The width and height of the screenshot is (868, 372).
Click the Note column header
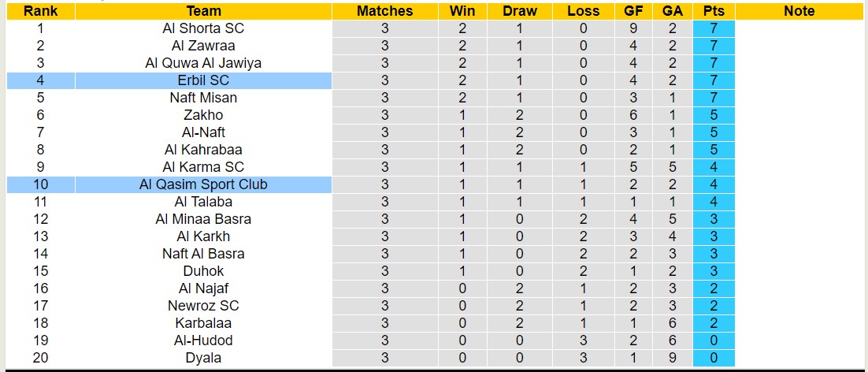(799, 11)
